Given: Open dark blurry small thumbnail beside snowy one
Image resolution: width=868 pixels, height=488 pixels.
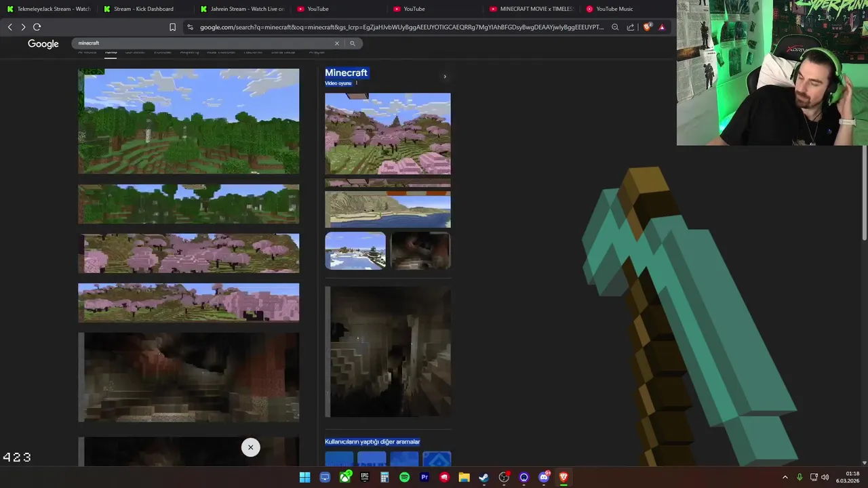Looking at the screenshot, I should tap(420, 251).
